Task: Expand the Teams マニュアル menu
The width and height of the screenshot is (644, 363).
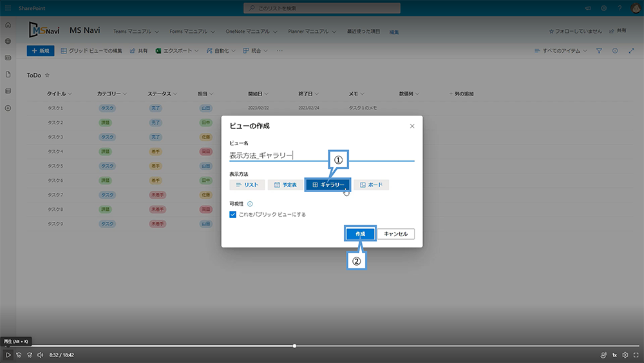Action: [x=136, y=32]
